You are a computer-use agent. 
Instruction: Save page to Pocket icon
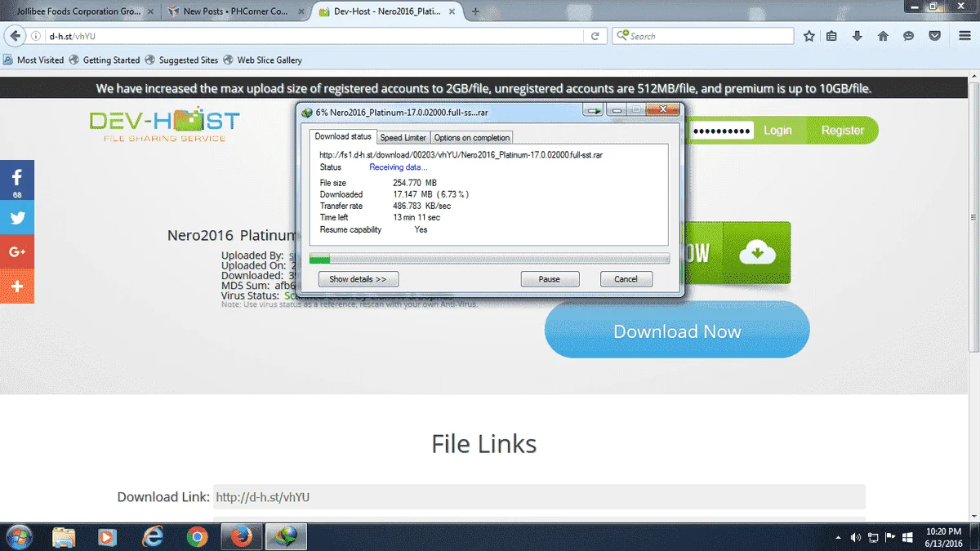point(936,36)
